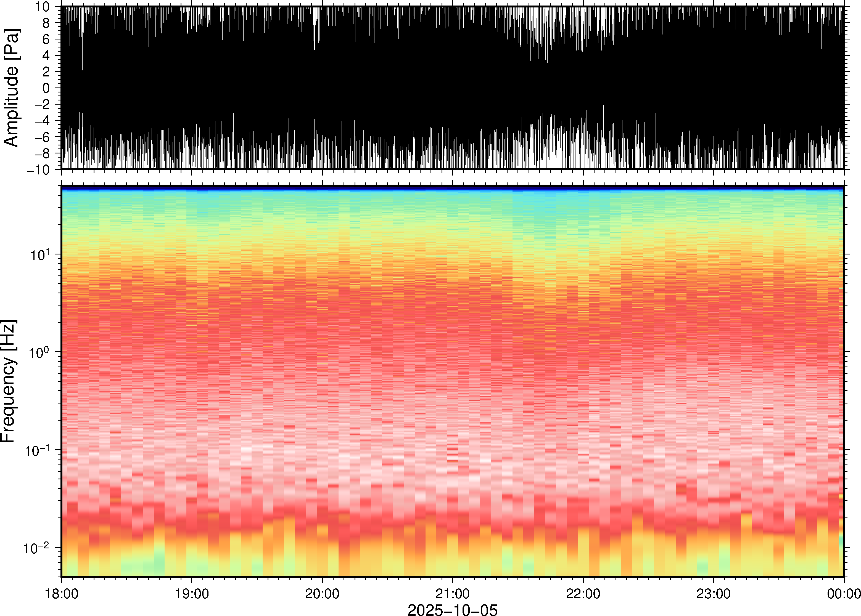Click the amplitude tick label 0
The width and height of the screenshot is (861, 616).
click(x=46, y=88)
